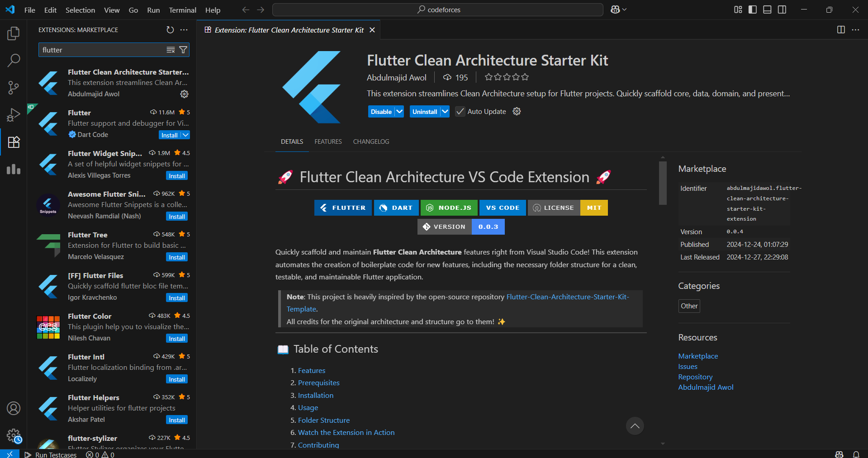Open editor More Actions ellipsis

click(x=855, y=30)
